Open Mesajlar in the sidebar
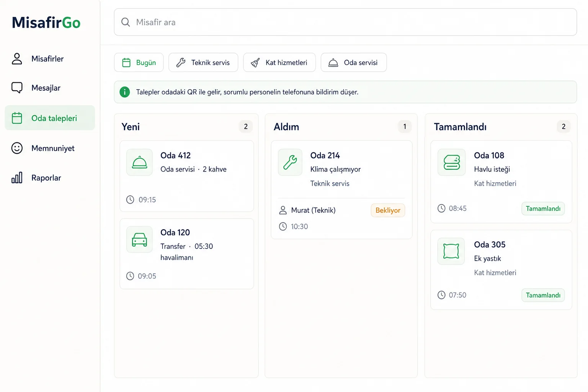The image size is (588, 392). pos(50,88)
